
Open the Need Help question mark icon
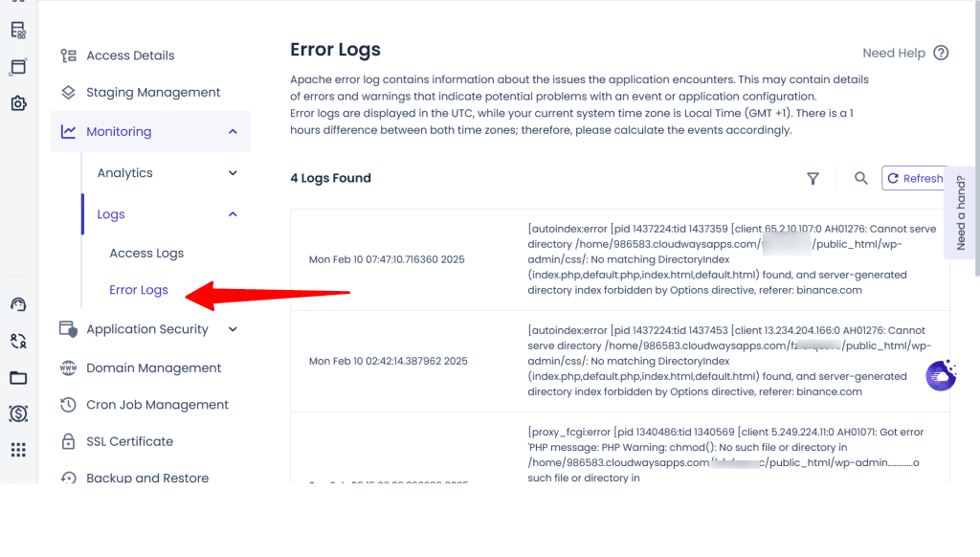click(x=941, y=54)
